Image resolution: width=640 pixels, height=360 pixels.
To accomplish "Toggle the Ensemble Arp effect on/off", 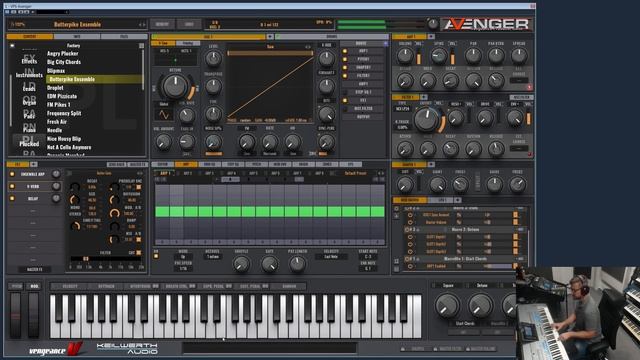I will pos(12,174).
